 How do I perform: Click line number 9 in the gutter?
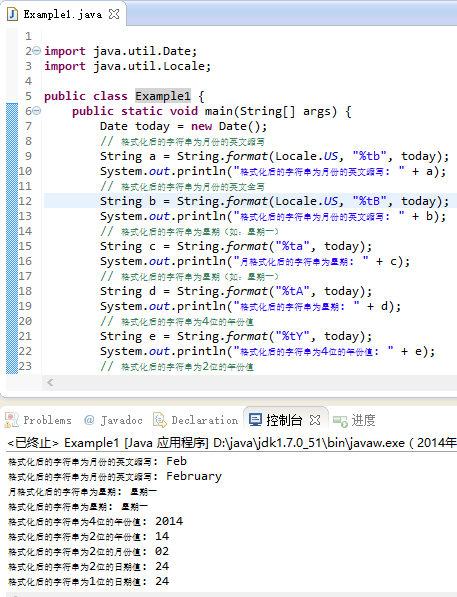29,156
